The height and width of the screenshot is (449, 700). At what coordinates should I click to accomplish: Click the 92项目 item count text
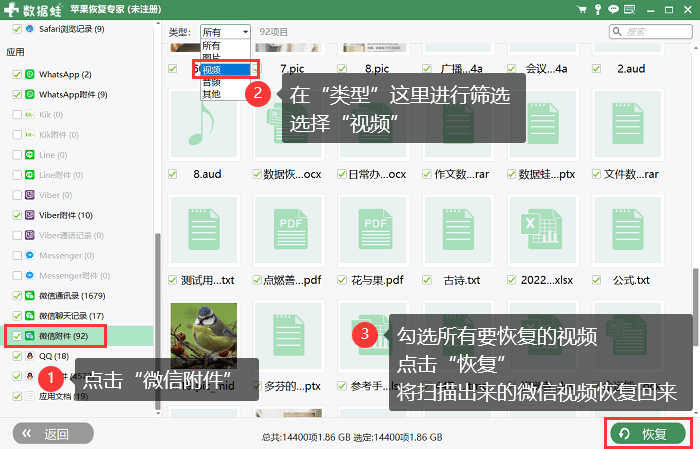click(x=274, y=32)
